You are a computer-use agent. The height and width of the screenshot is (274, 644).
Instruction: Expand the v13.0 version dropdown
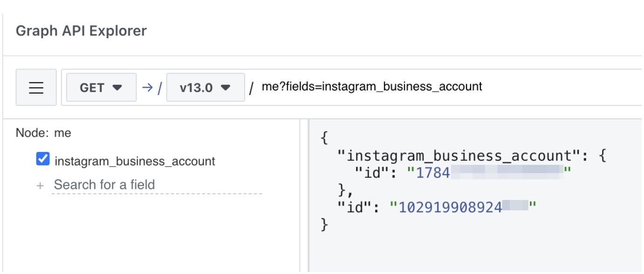206,87
